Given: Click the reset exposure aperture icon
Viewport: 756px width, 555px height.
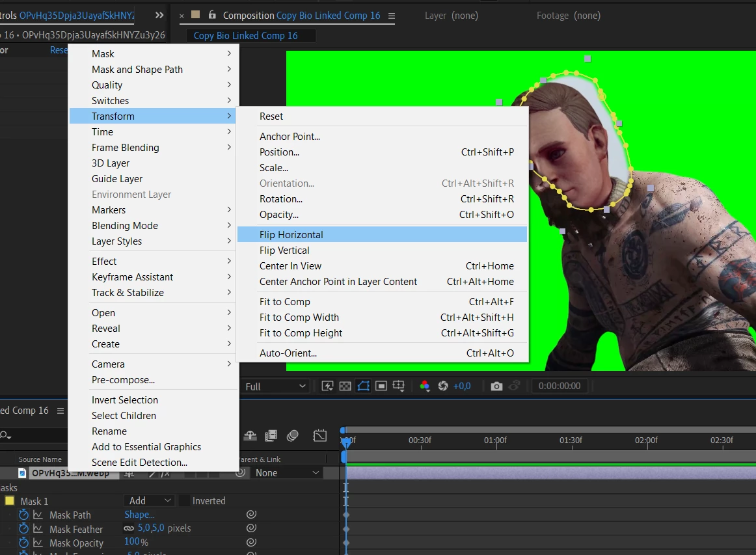Looking at the screenshot, I should coord(443,386).
